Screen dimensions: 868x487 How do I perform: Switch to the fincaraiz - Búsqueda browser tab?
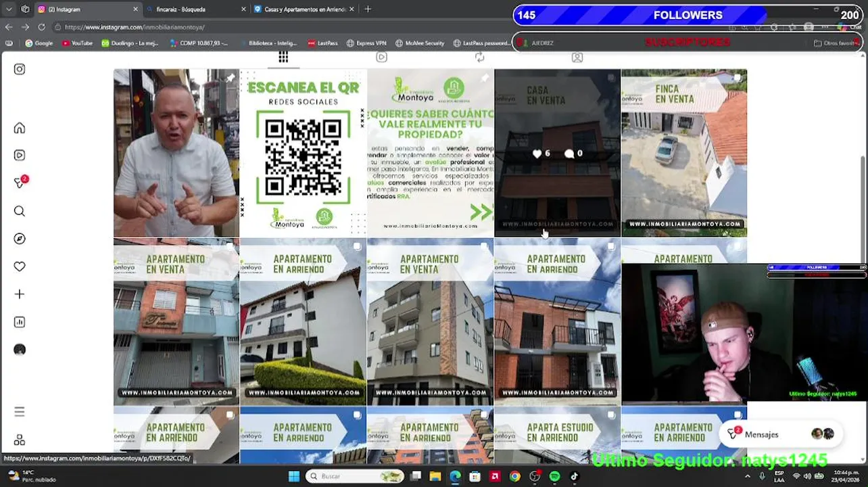pyautogui.click(x=196, y=9)
